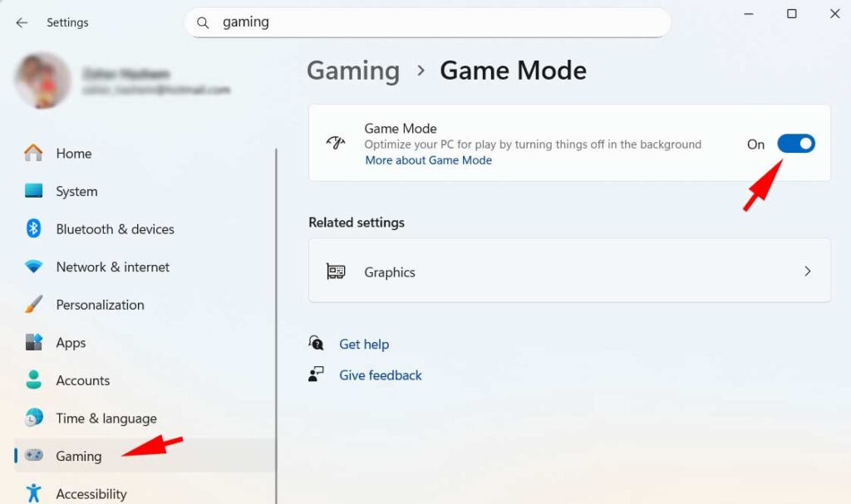Click the Network wifi icon
Image resolution: width=851 pixels, height=504 pixels.
33,267
